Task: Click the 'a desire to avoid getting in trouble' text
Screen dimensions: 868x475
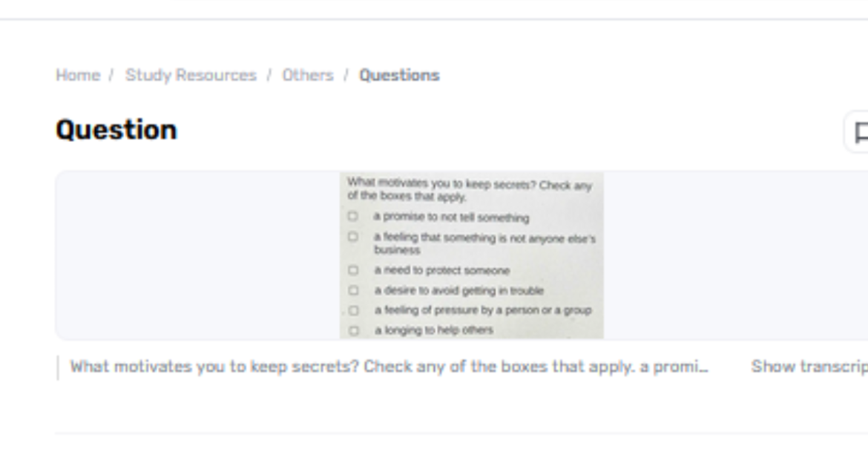Action: (x=458, y=291)
